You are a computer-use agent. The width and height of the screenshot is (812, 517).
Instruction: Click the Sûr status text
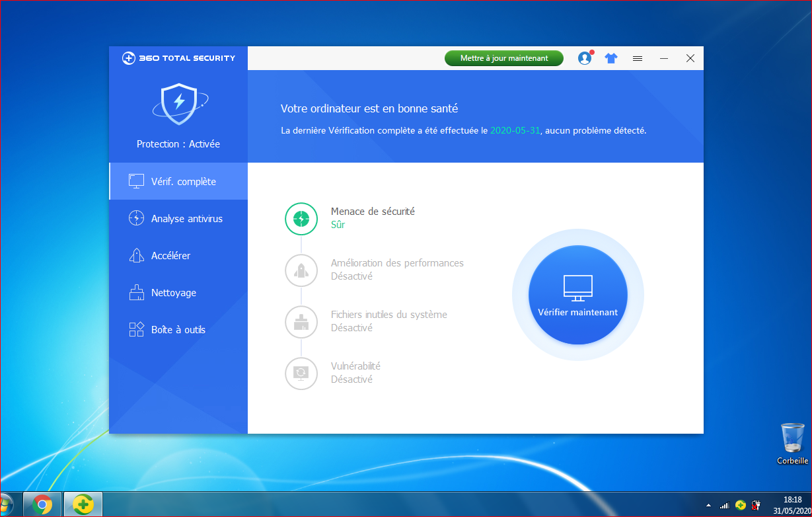(338, 225)
